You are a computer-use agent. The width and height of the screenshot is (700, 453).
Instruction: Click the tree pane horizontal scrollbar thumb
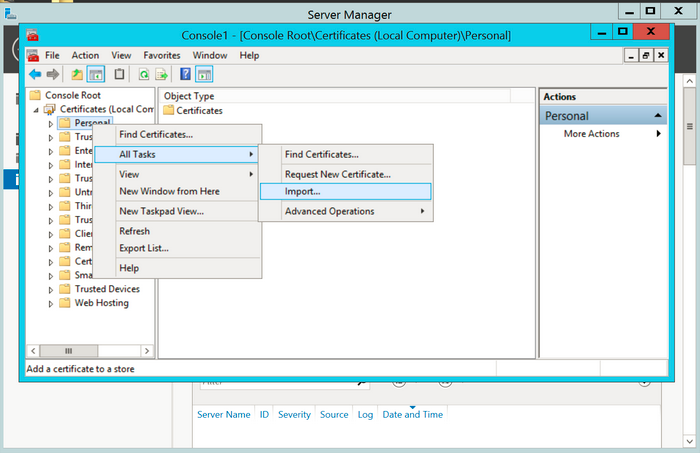click(x=68, y=351)
